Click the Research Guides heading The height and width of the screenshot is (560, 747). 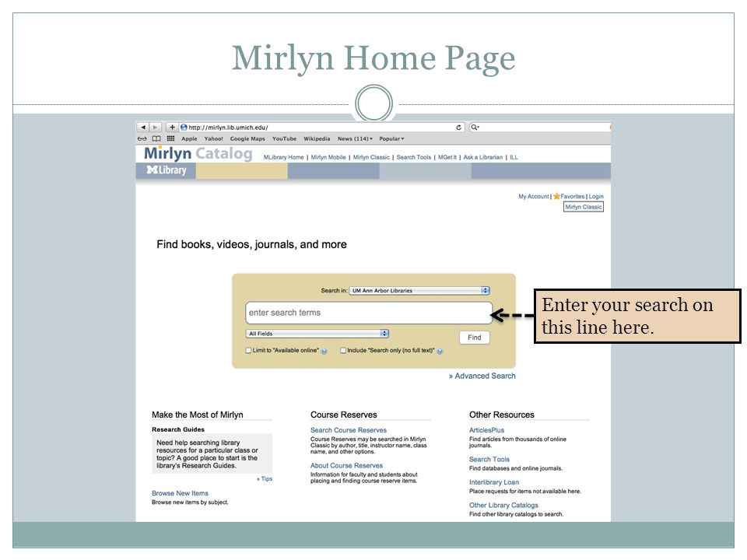pyautogui.click(x=178, y=429)
